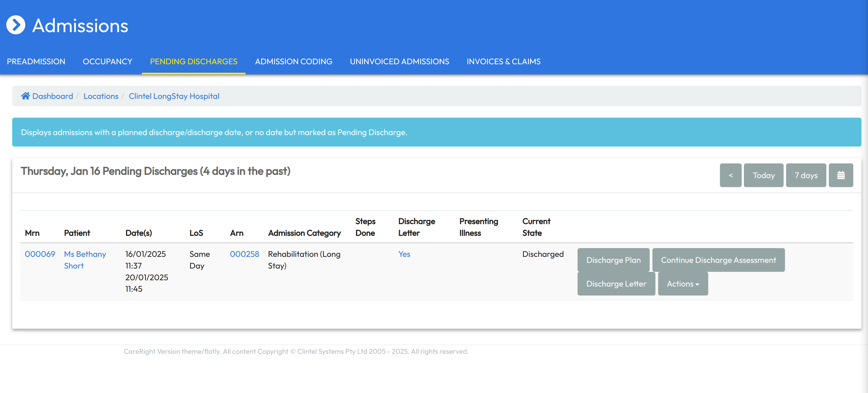Select the Pending Discharges tab
Image resolution: width=868 pixels, height=393 pixels.
coord(194,62)
